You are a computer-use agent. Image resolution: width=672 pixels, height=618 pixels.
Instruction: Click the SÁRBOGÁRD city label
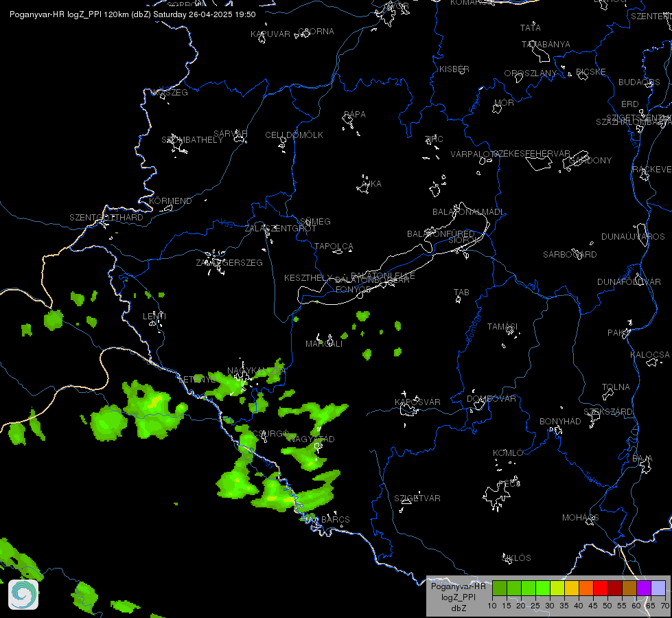[x=570, y=255]
